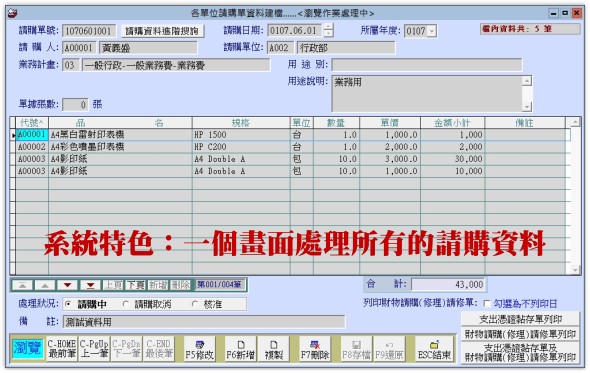Jump to first grid row arrow button
590x373 pixels.
click(23, 285)
